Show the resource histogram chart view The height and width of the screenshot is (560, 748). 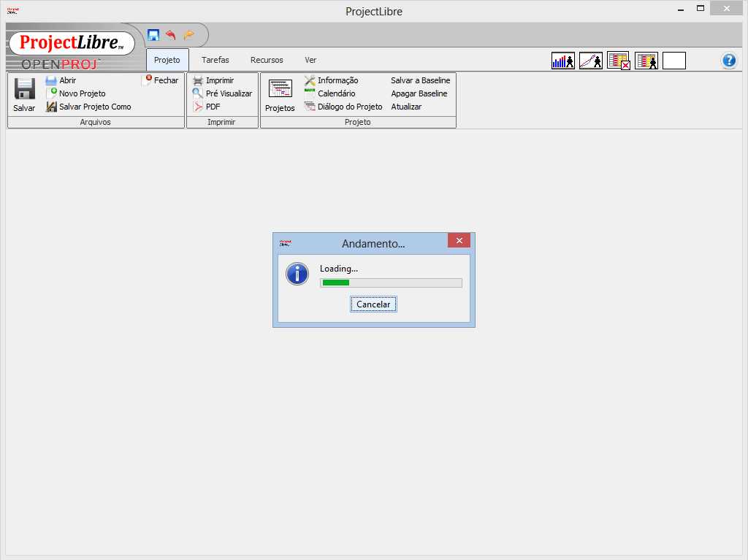563,61
